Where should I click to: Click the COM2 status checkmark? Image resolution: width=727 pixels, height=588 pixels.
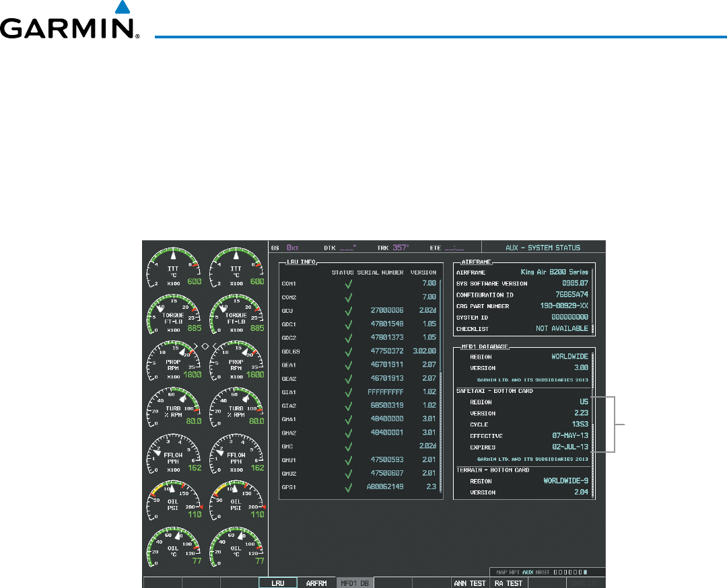coord(348,297)
